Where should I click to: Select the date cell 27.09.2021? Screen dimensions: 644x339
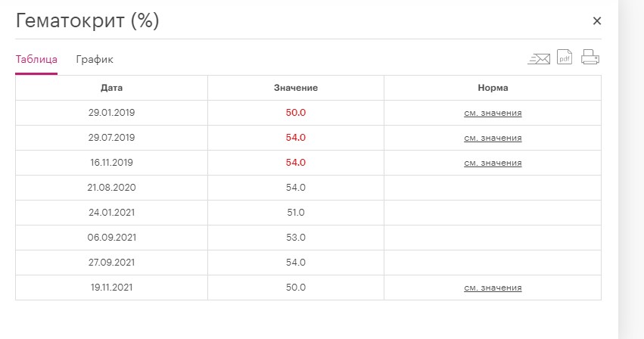click(x=111, y=263)
